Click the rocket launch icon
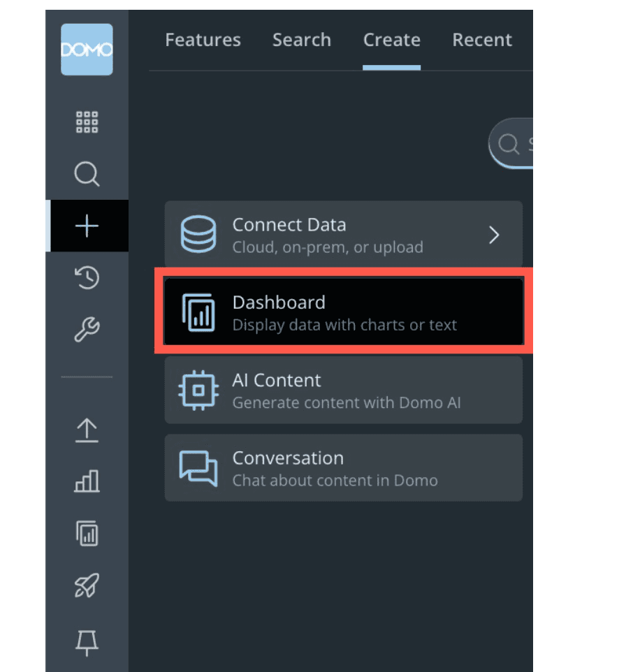The image size is (640, 672). pyautogui.click(x=87, y=585)
